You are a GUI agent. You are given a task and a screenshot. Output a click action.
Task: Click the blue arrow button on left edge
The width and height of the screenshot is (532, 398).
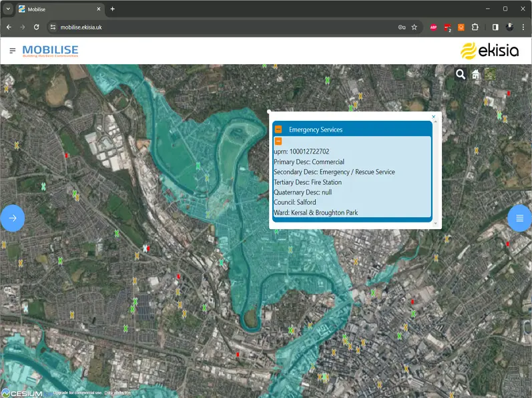point(12,218)
